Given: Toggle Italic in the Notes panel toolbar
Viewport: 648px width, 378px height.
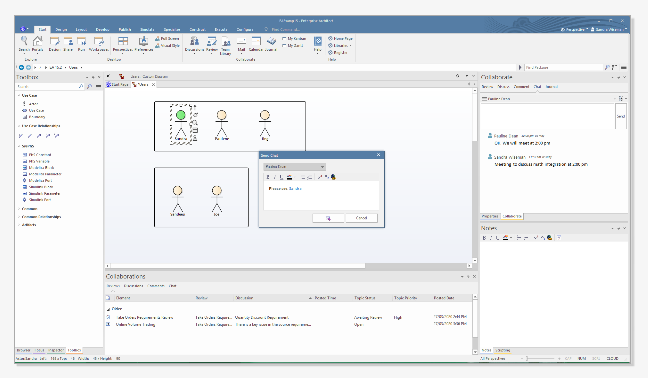Looking at the screenshot, I should pos(491,238).
